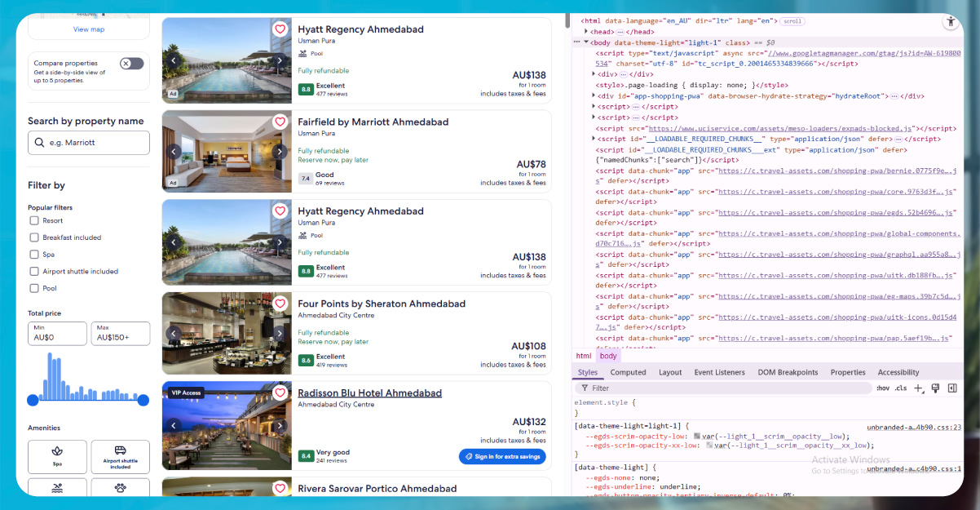Check the Breakfast included filter
Screen dimensions: 980x510
click(36, 237)
